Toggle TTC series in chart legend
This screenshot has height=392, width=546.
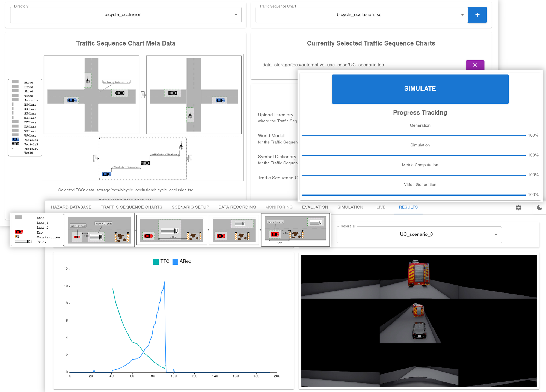click(x=161, y=261)
